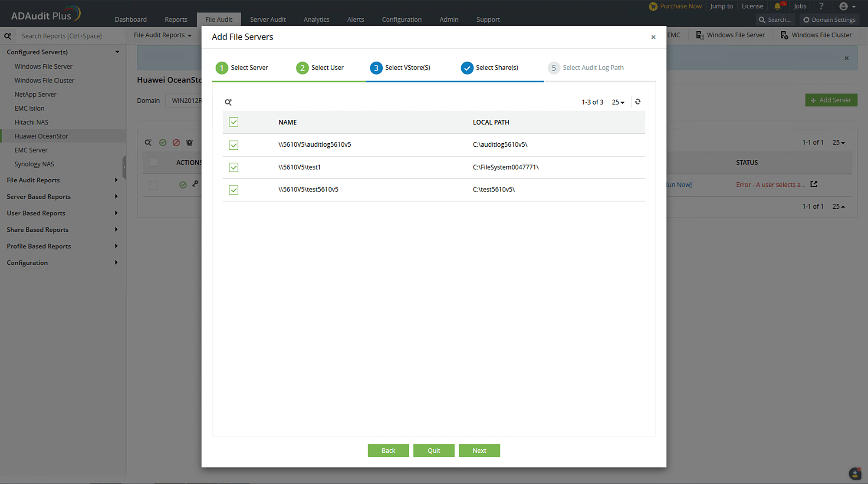
Task: Click the Next button
Action: [479, 451]
